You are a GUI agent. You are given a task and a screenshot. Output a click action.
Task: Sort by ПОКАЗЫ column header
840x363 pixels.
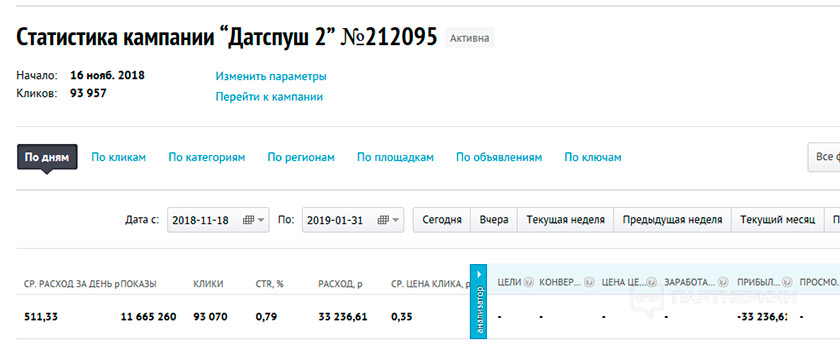(x=139, y=284)
